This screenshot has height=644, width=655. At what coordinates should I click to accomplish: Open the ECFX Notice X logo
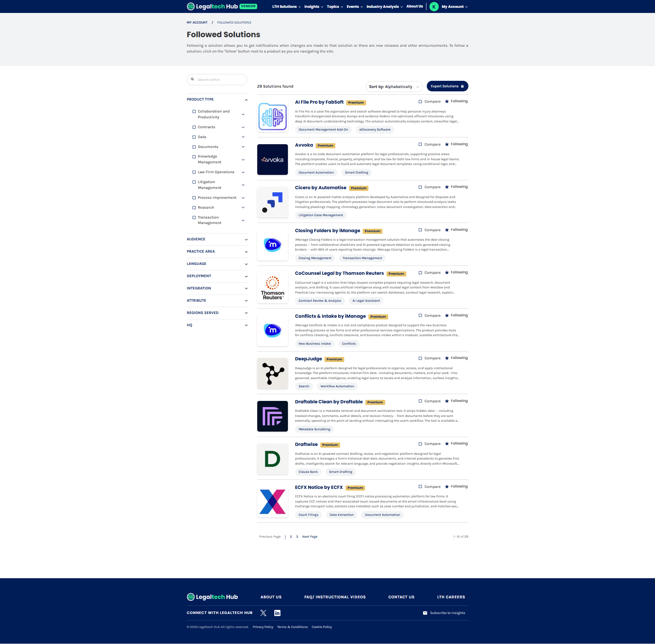click(273, 502)
